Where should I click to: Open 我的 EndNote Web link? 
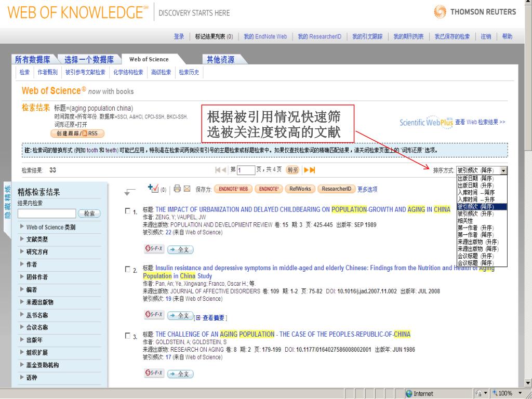coord(265,36)
